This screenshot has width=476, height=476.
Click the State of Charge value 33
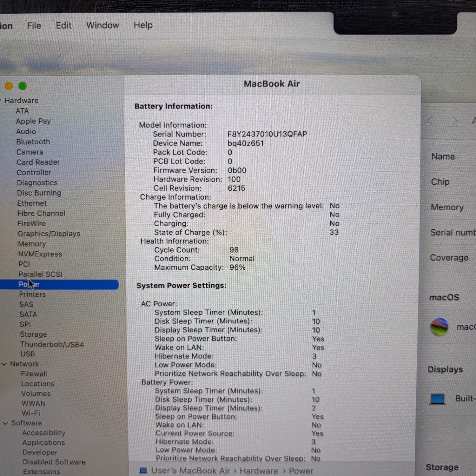334,232
